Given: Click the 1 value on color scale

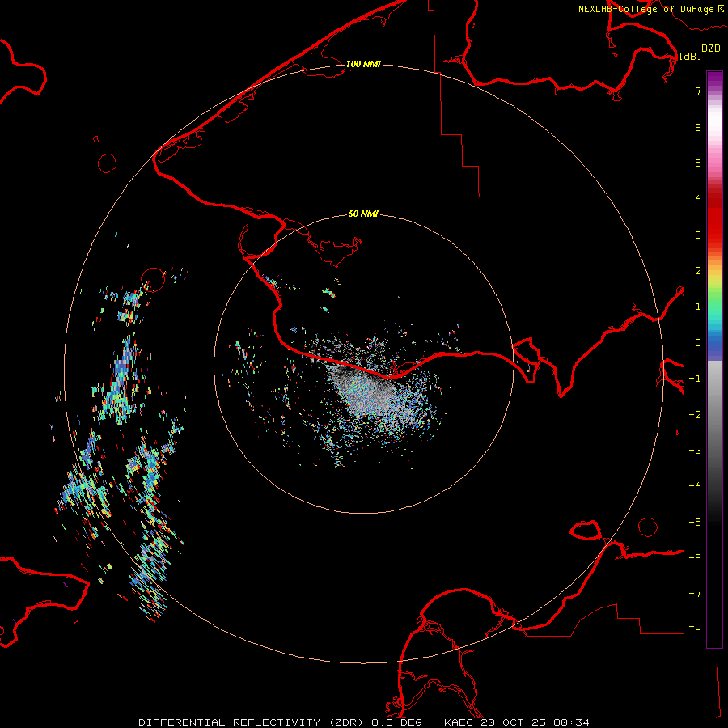Looking at the screenshot, I should [698, 307].
